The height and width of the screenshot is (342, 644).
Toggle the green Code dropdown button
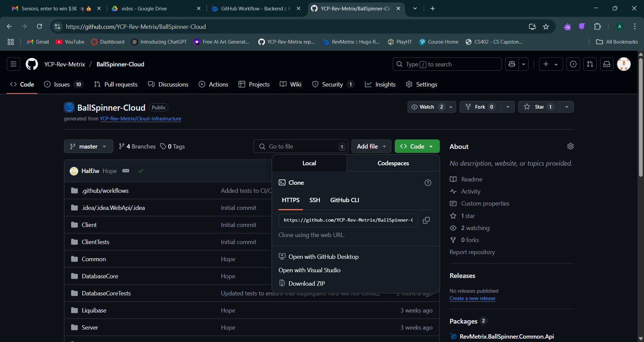417,147
